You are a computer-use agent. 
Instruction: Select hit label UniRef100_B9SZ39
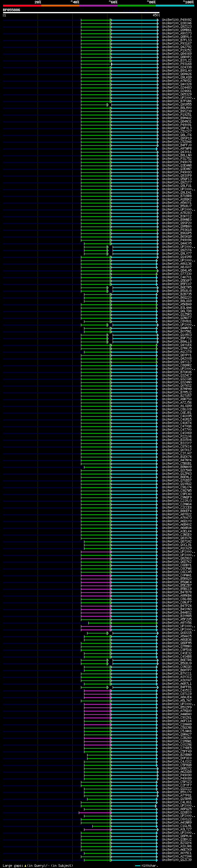177,111
